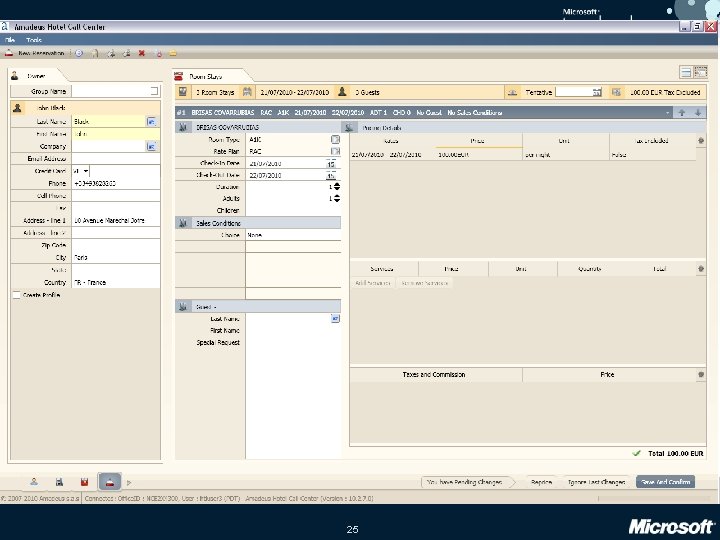Open the Check-In Date calendar
Screen dimensions: 720x540
(331, 163)
